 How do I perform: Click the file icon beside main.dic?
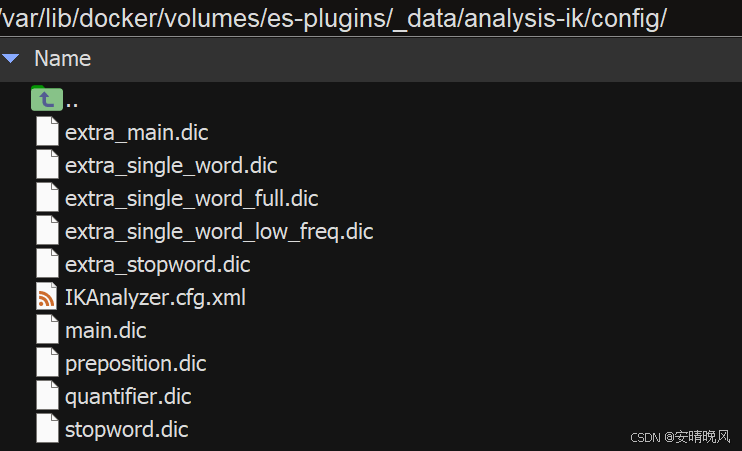pyautogui.click(x=47, y=329)
